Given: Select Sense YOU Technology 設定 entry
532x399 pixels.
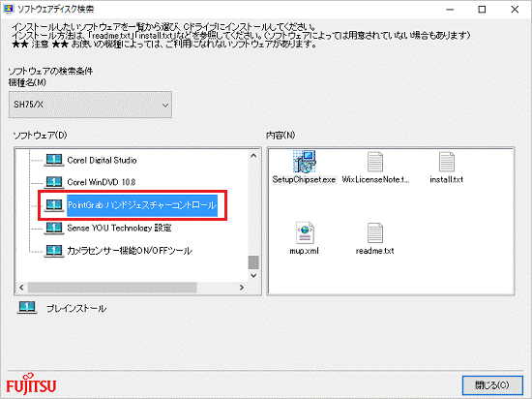Looking at the screenshot, I should point(119,228).
